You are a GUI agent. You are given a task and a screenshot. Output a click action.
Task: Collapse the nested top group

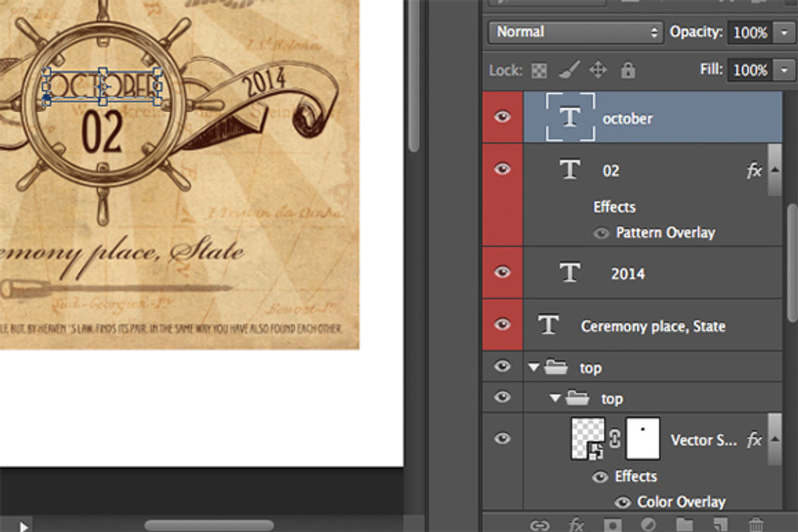pyautogui.click(x=555, y=398)
